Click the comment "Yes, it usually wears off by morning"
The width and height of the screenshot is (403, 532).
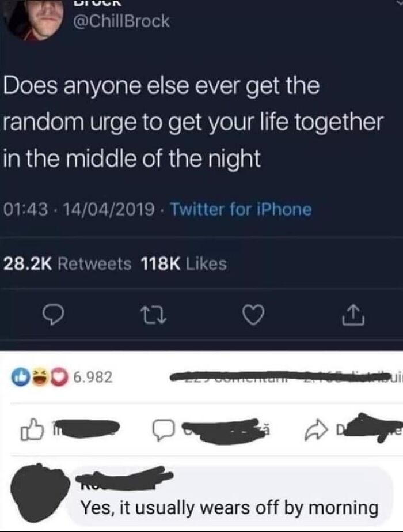click(x=229, y=508)
